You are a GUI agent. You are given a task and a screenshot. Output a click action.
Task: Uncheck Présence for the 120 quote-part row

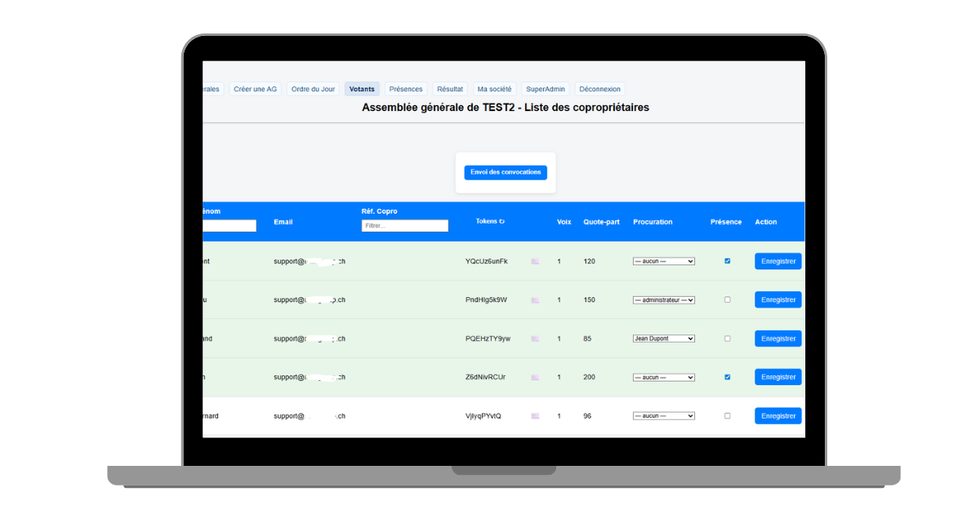(728, 261)
